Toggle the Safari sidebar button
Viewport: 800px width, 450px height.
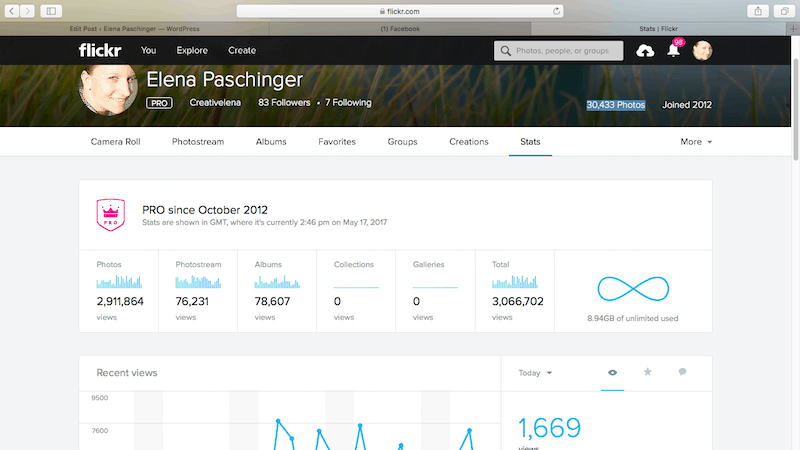(x=51, y=11)
